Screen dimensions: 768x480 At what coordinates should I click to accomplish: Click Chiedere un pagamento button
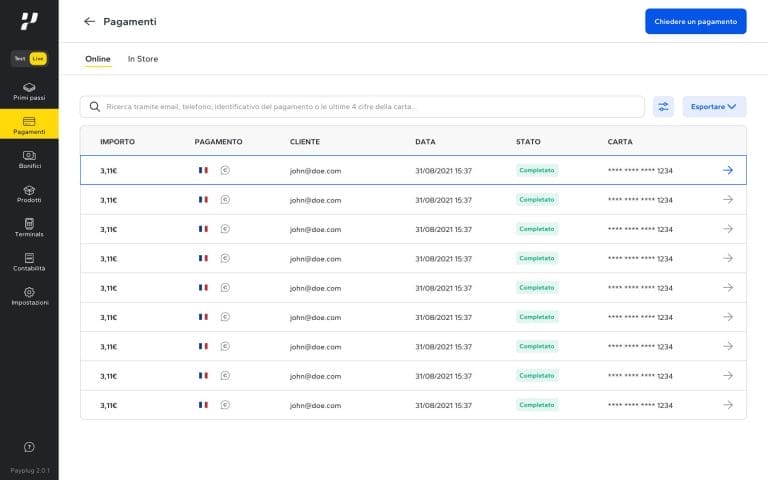pos(695,21)
